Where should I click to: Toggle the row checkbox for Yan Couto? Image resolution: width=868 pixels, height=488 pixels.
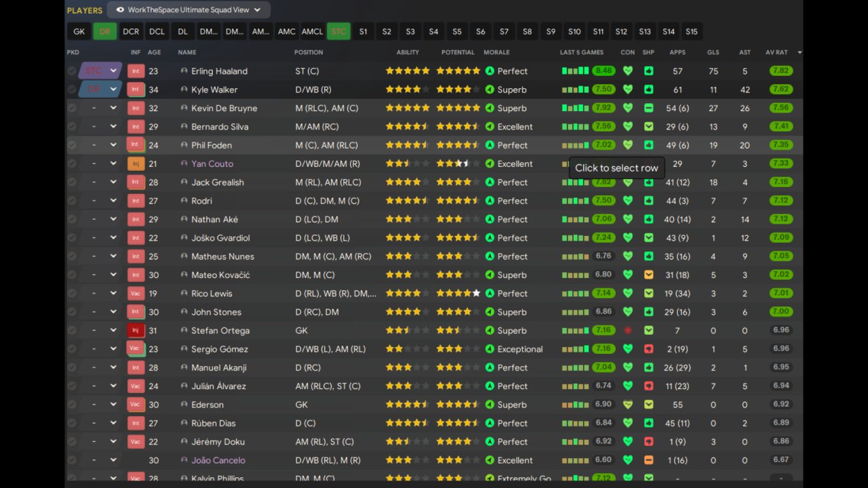(x=72, y=164)
